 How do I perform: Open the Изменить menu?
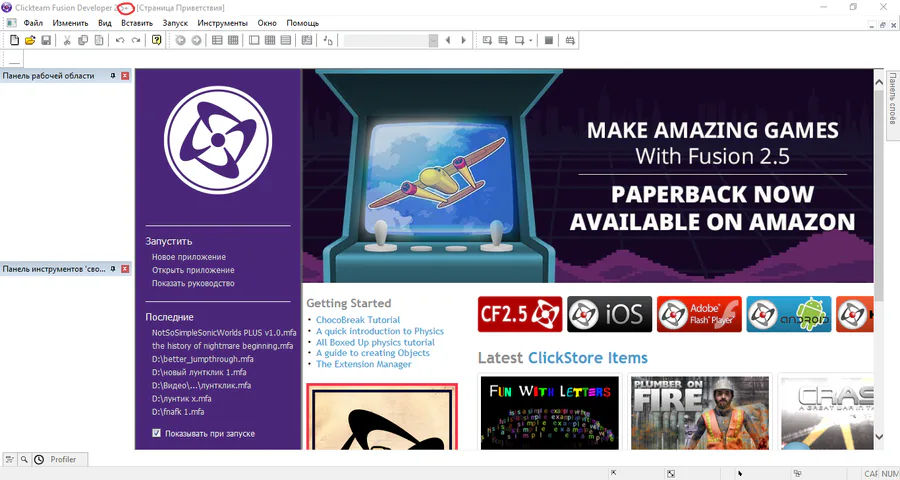[x=70, y=23]
